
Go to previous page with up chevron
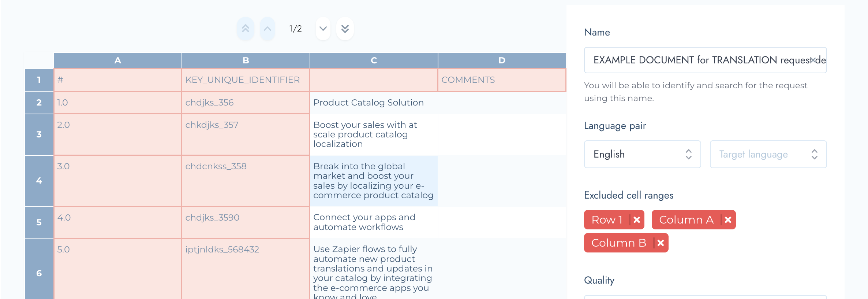click(267, 29)
